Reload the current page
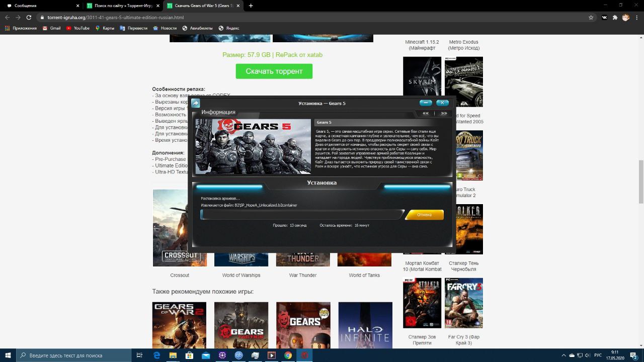644x362 pixels. (29, 17)
